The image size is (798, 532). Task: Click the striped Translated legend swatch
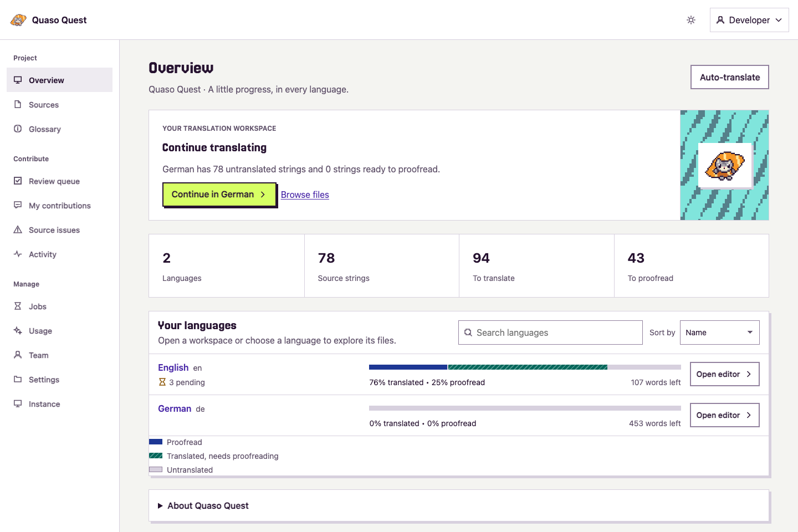156,456
